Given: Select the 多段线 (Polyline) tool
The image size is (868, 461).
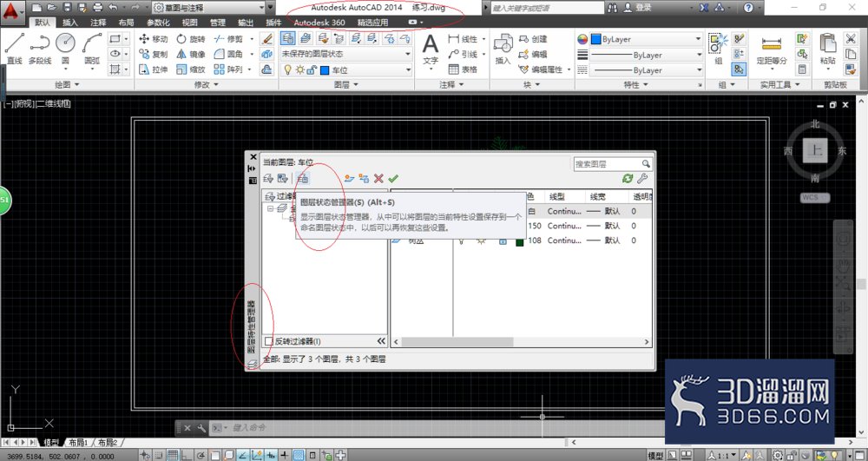Looking at the screenshot, I should click(x=40, y=49).
